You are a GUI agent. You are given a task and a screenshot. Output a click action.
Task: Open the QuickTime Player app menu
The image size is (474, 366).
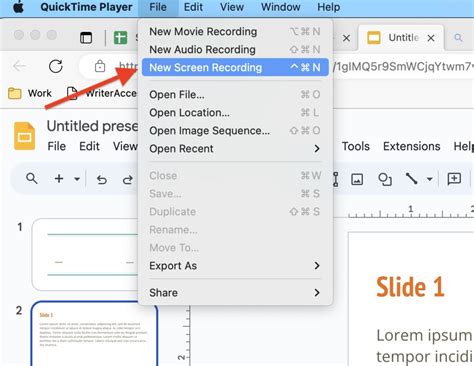tap(86, 7)
